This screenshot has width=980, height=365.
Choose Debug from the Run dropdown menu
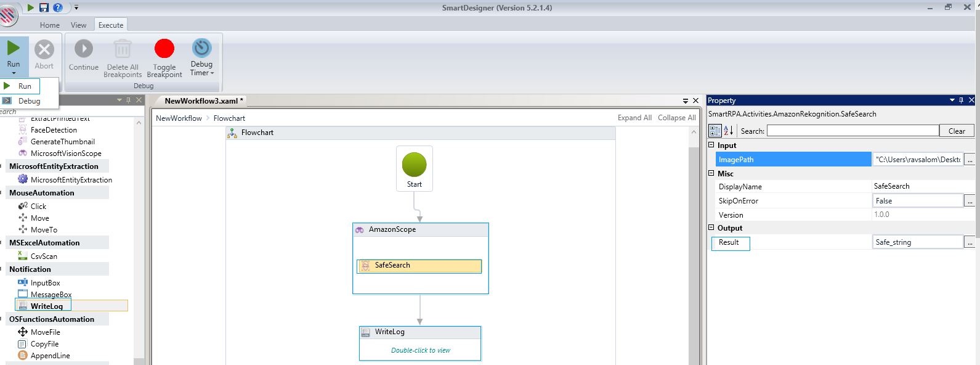29,101
